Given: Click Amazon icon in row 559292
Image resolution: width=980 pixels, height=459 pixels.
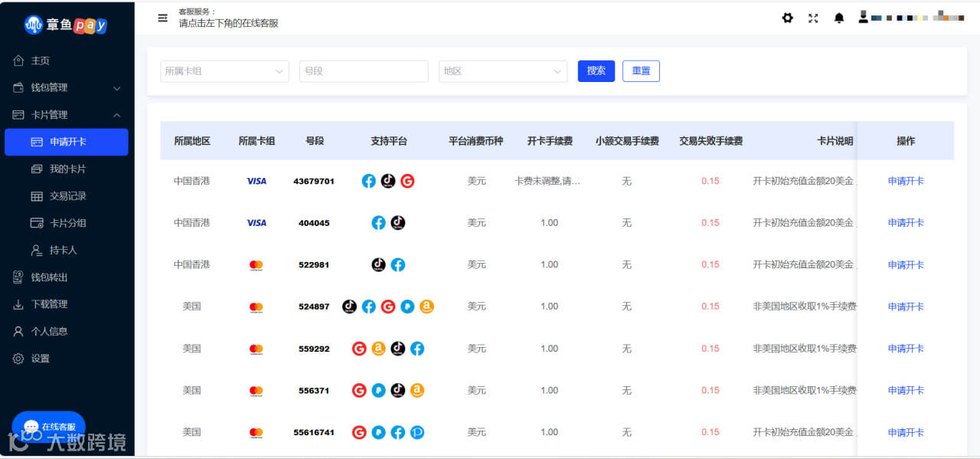Looking at the screenshot, I should click(378, 349).
